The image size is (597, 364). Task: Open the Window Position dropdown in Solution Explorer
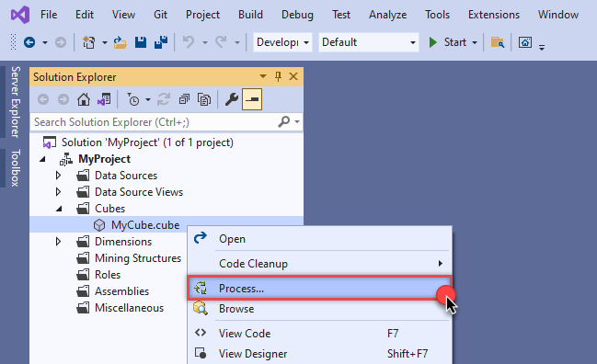point(263,76)
